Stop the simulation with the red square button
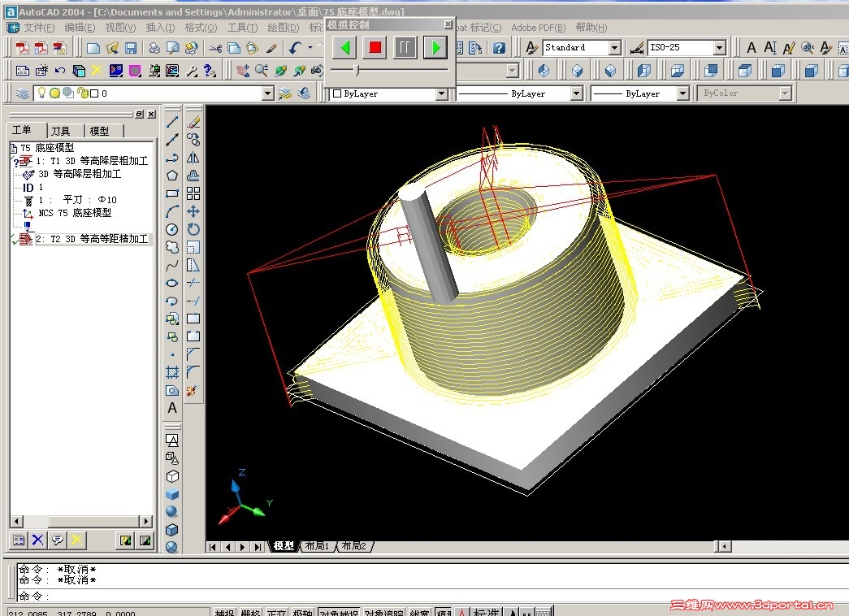 click(375, 48)
